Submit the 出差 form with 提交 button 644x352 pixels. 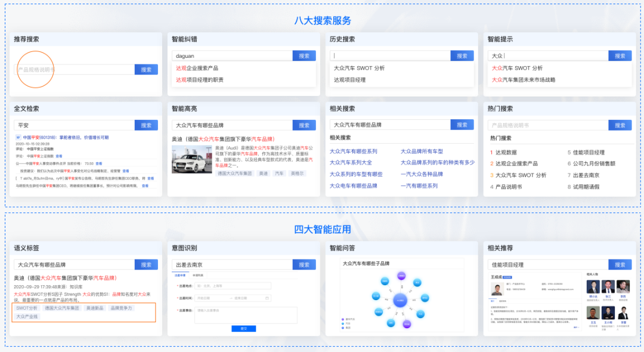click(x=243, y=329)
